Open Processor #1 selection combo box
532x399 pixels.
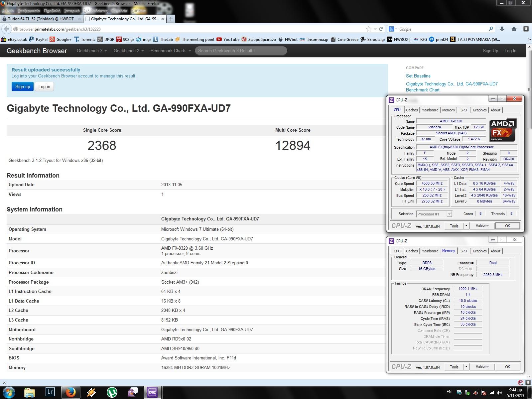pos(434,214)
